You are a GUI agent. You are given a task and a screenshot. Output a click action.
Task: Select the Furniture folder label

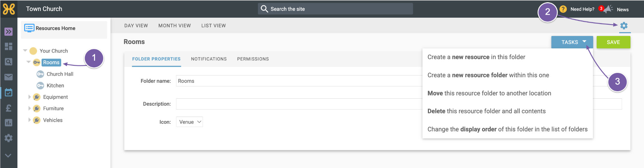pyautogui.click(x=53, y=109)
